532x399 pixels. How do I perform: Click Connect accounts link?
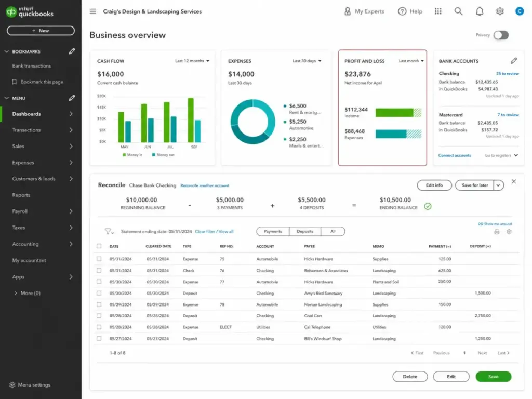point(454,155)
